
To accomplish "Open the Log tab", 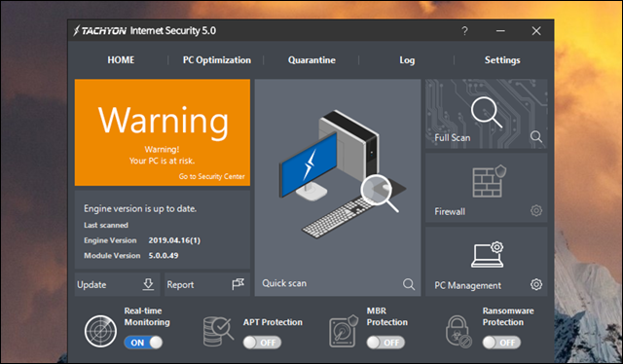I will tap(407, 60).
